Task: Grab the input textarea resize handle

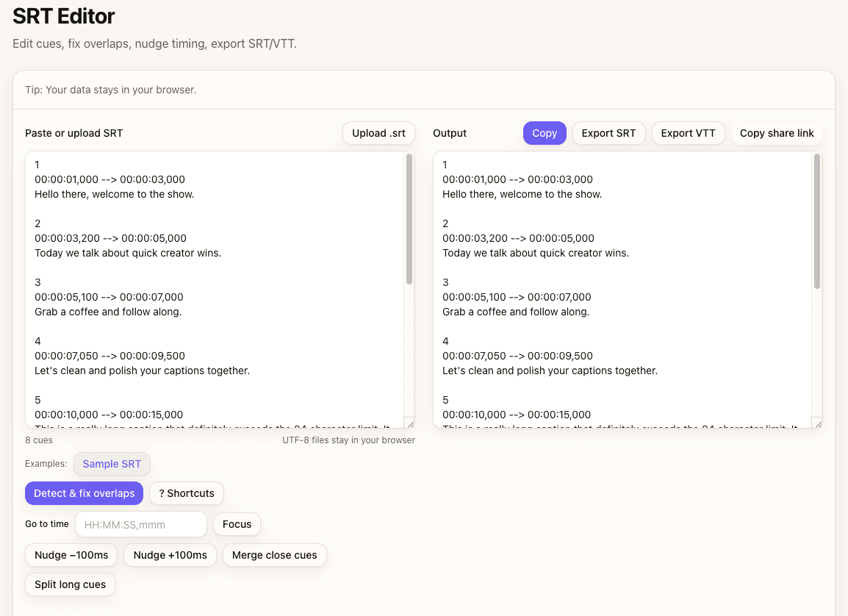Action: point(409,423)
